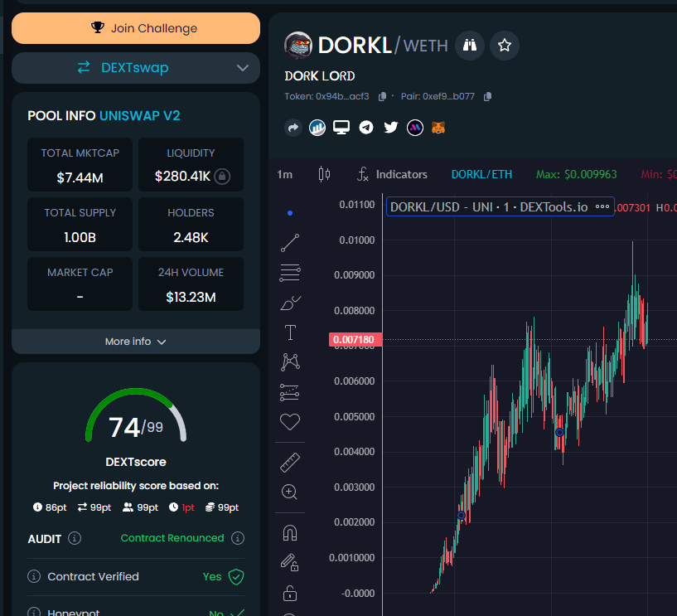Select the brush drawing tool
Viewport: 677px width, 616px height.
[x=290, y=303]
